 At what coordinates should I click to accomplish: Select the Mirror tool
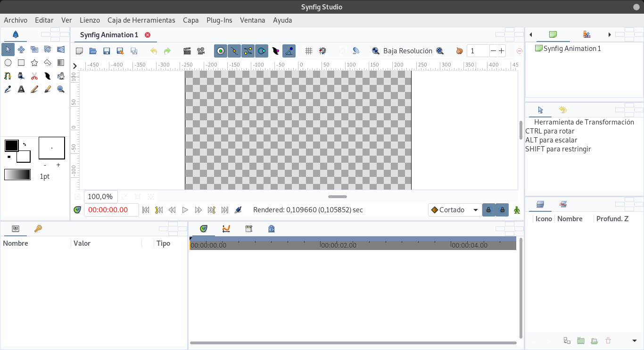pos(61,50)
